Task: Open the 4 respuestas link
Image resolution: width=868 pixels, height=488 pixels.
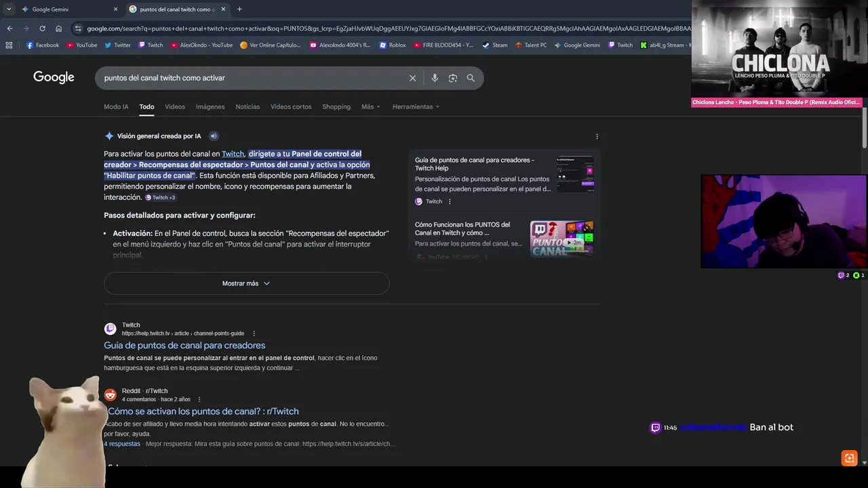Action: 122,444
